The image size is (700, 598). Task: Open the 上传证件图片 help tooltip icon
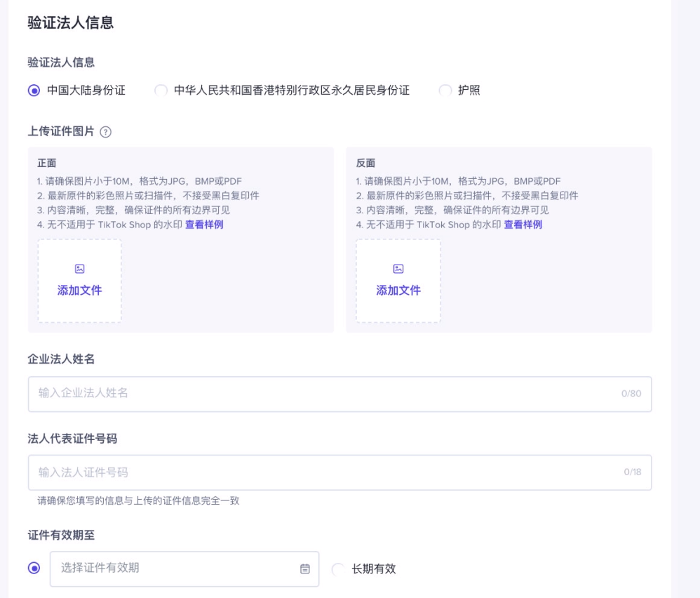[x=104, y=131]
